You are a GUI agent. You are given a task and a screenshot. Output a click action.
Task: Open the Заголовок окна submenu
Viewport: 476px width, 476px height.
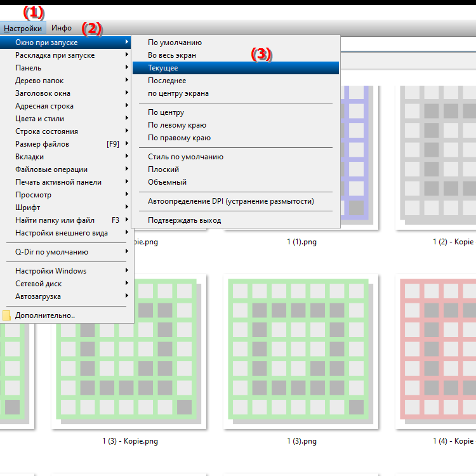tap(65, 93)
